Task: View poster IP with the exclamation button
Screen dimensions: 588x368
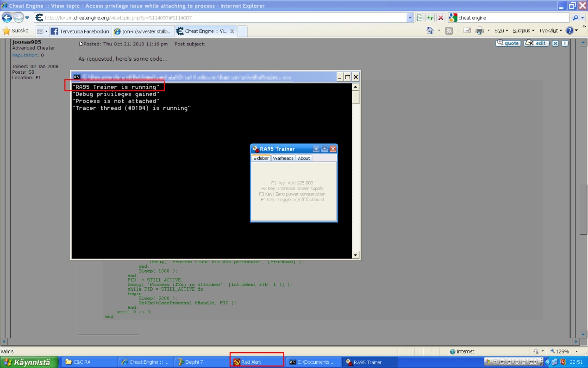Action: coord(565,43)
